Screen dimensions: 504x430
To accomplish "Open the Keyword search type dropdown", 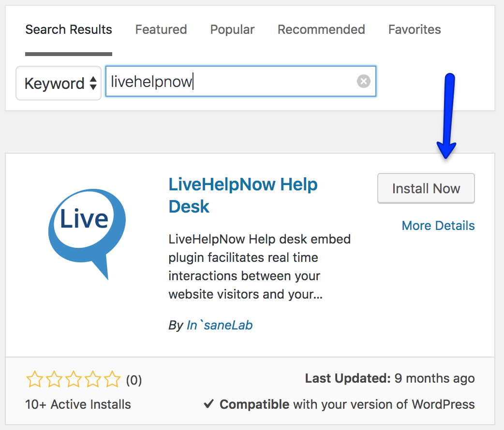I will (x=59, y=83).
